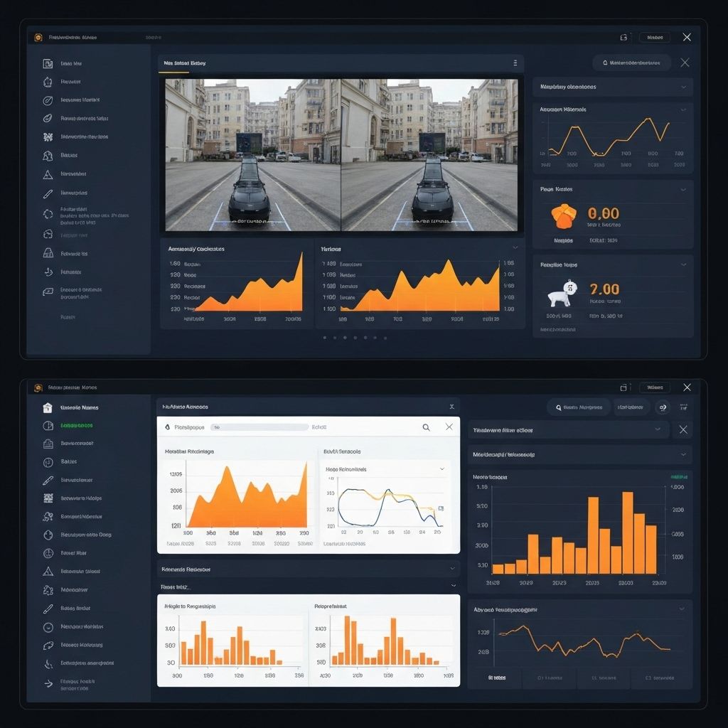Screen dimensions: 728x728
Task: Open the three-dot menu on video panel header
Action: 515,63
